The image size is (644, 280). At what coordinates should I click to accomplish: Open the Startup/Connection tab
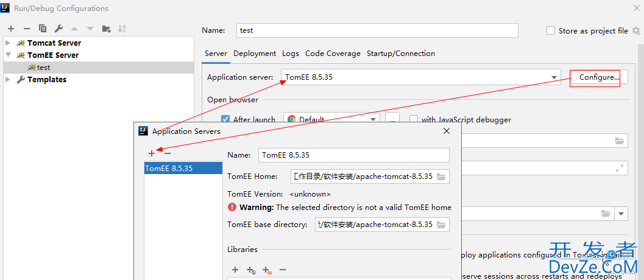tap(401, 54)
